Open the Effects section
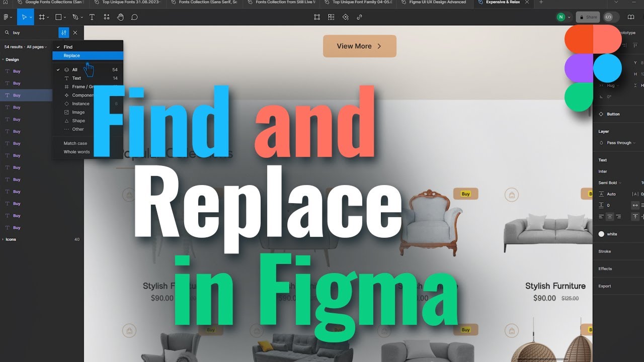Viewport: 644px width, 362px height. (x=605, y=269)
